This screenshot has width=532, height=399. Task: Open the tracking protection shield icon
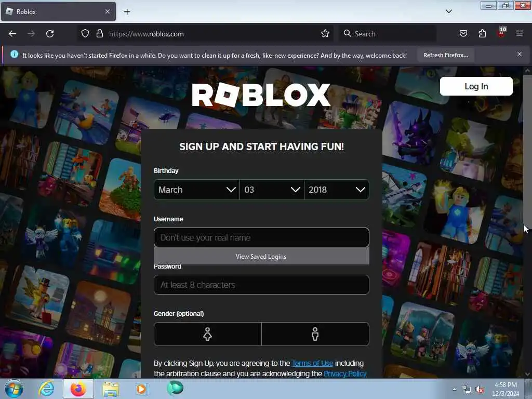[x=85, y=34]
